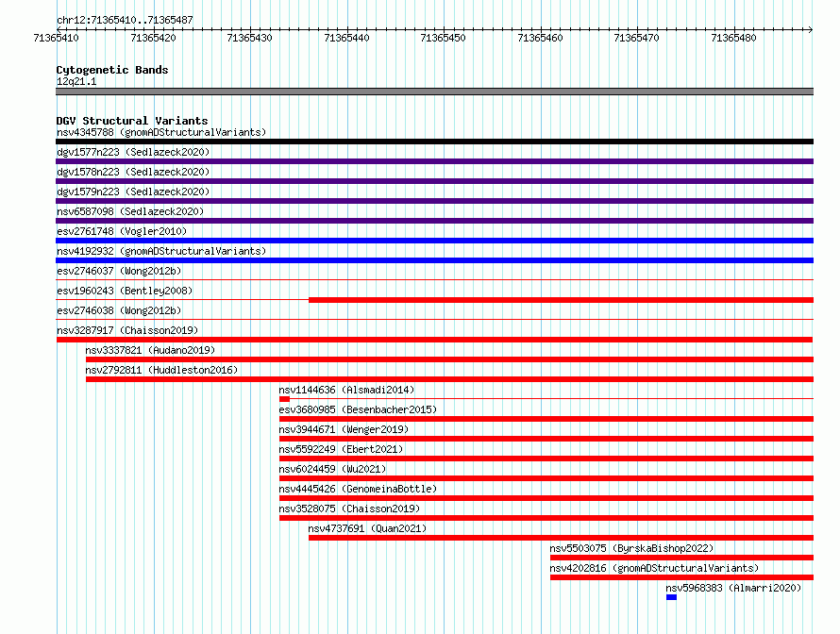
Task: Click the Cytogenetic Bands track title
Action: click(x=112, y=70)
